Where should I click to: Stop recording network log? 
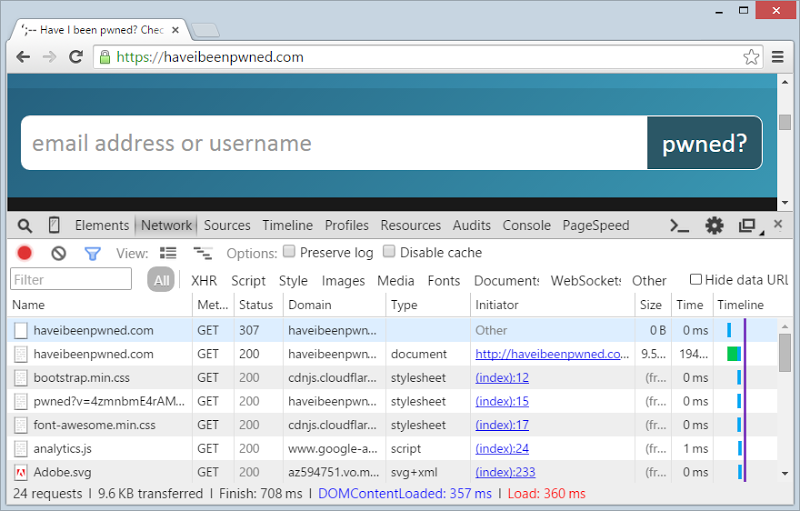pyautogui.click(x=24, y=253)
